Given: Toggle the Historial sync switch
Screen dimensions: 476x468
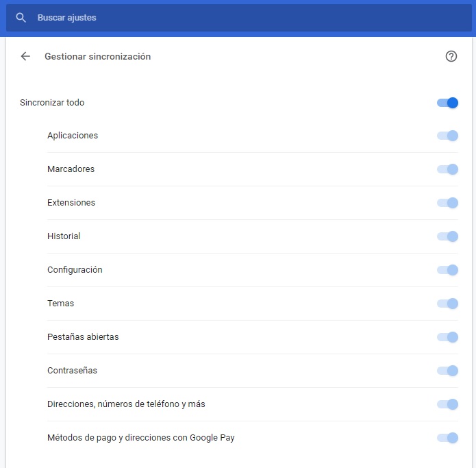Looking at the screenshot, I should coord(447,236).
